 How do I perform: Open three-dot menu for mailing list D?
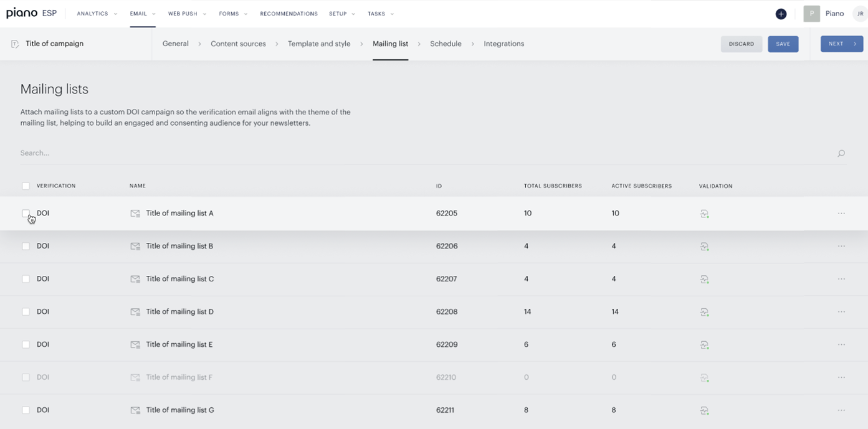(841, 312)
